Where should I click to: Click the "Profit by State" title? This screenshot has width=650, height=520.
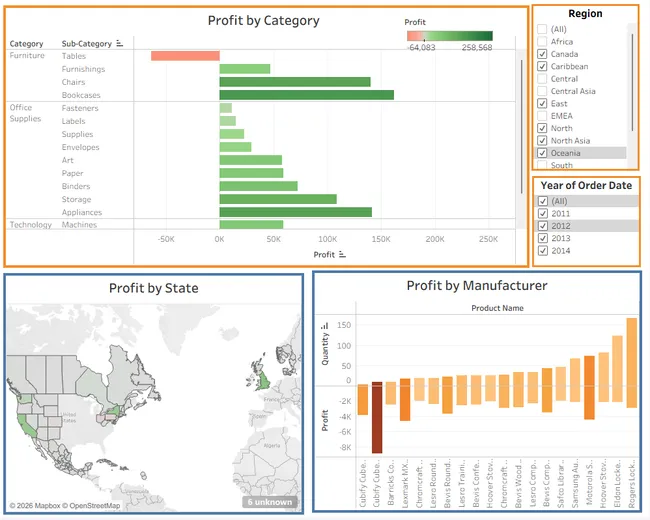click(154, 288)
